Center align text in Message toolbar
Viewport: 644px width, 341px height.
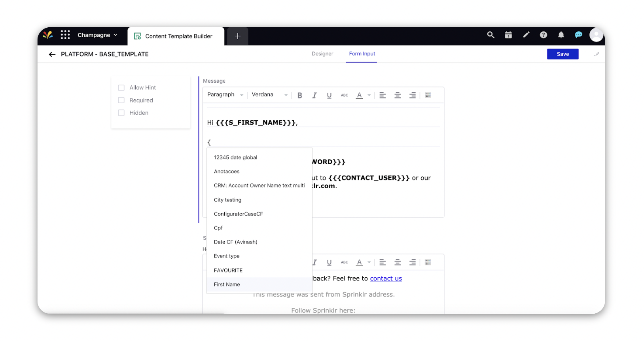pos(398,95)
